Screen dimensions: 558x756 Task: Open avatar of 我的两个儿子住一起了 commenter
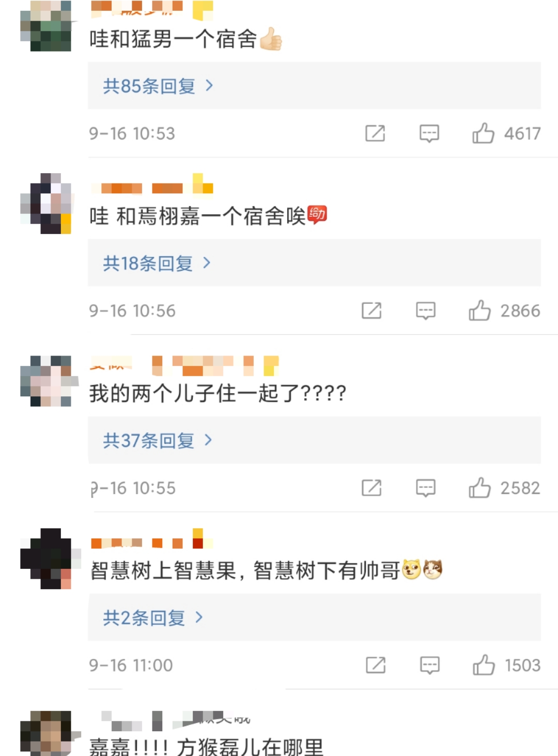click(x=45, y=381)
